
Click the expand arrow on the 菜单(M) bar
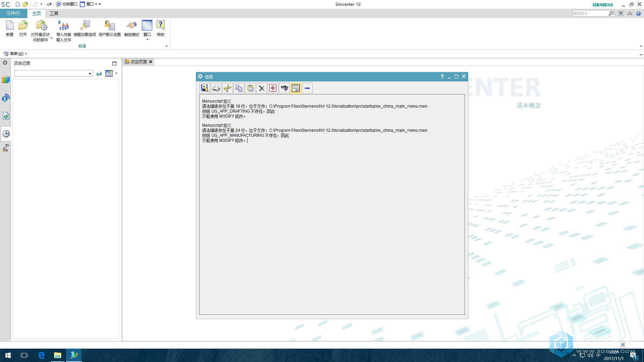point(641,55)
